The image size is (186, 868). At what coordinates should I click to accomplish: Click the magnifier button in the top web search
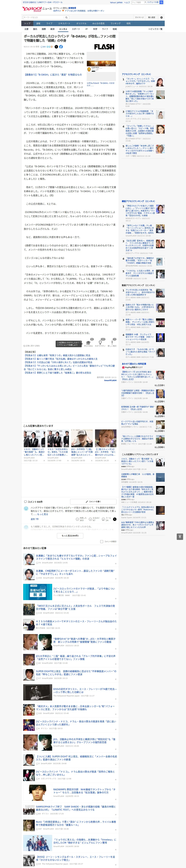point(161,2)
